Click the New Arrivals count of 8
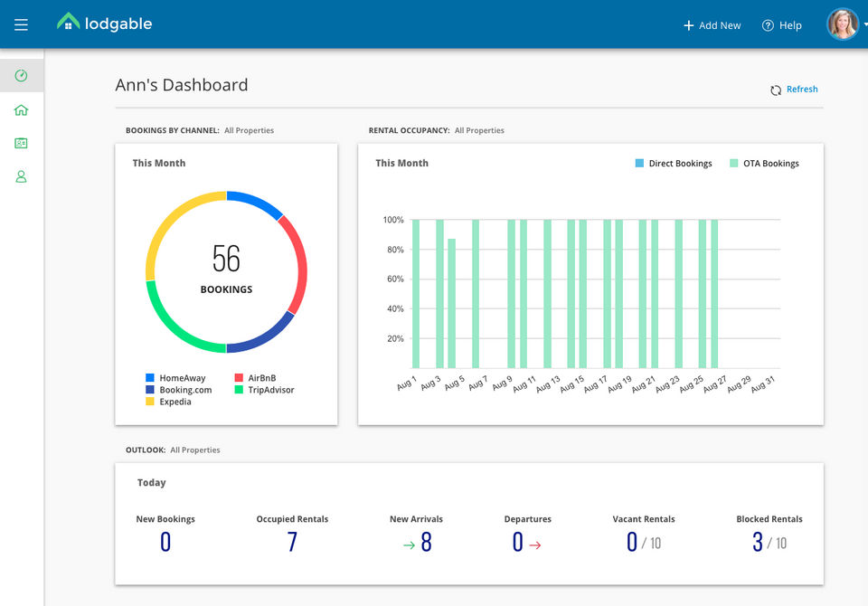This screenshot has width=868, height=606. [426, 543]
